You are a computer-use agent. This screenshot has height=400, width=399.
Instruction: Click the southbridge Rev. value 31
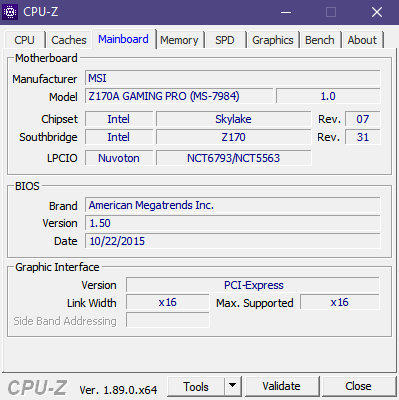tap(363, 137)
